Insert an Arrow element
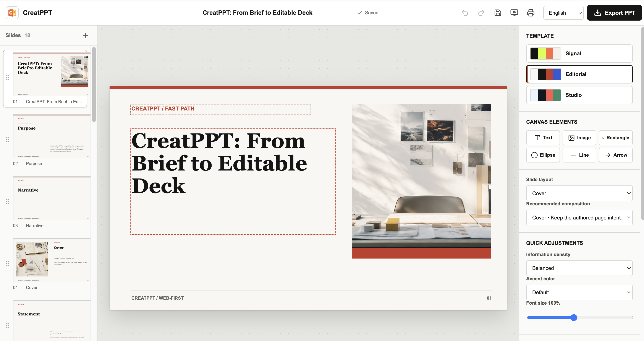 point(615,155)
